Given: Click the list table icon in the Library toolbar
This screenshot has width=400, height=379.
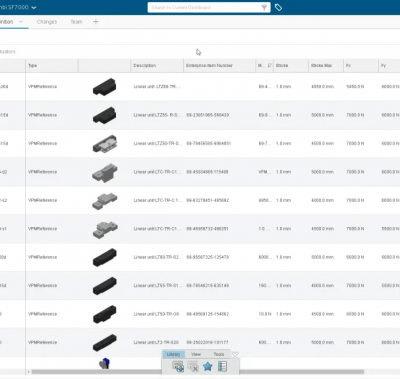Looking at the screenshot, I should (x=222, y=366).
